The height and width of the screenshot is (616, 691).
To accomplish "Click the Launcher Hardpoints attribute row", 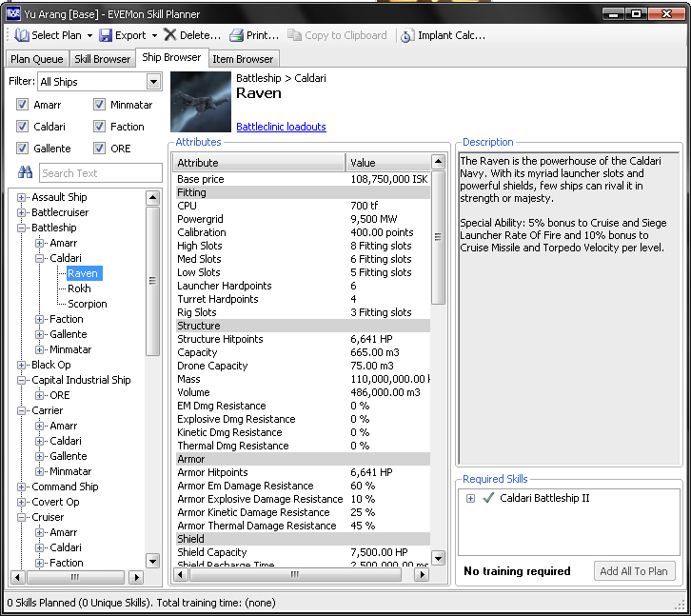I will [303, 286].
